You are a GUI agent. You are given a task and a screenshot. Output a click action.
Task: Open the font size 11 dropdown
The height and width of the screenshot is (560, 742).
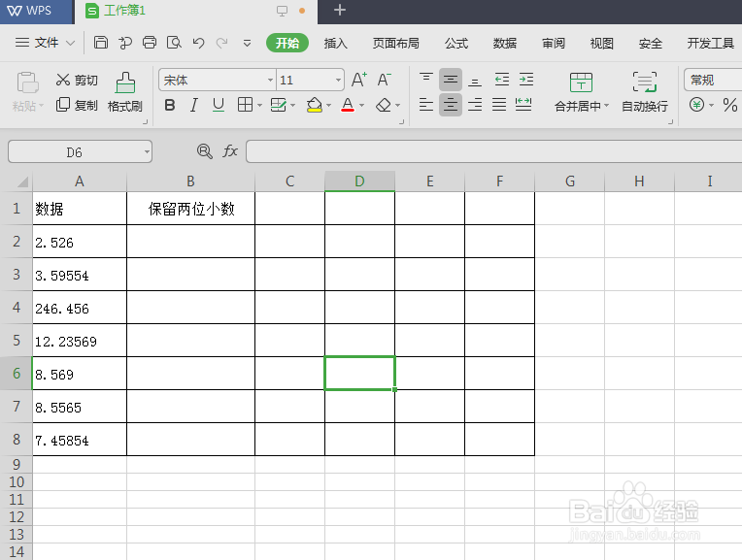(338, 80)
